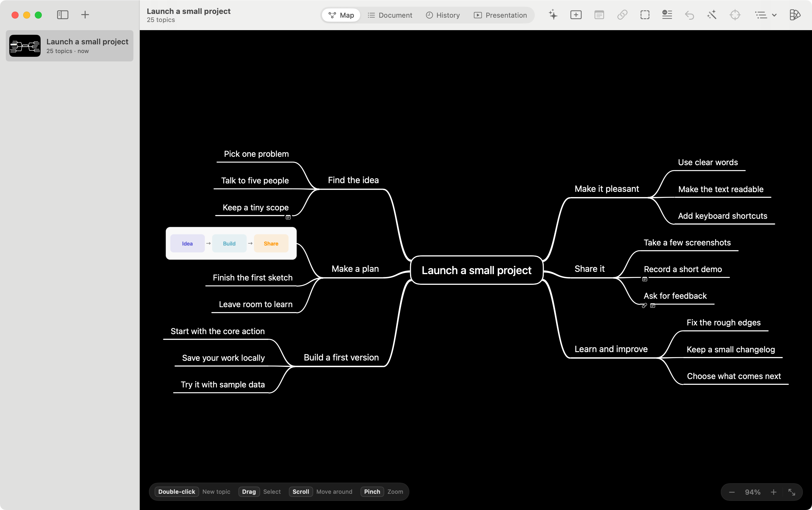The image size is (812, 510).
Task: Open the Presentation tab
Action: coord(500,15)
